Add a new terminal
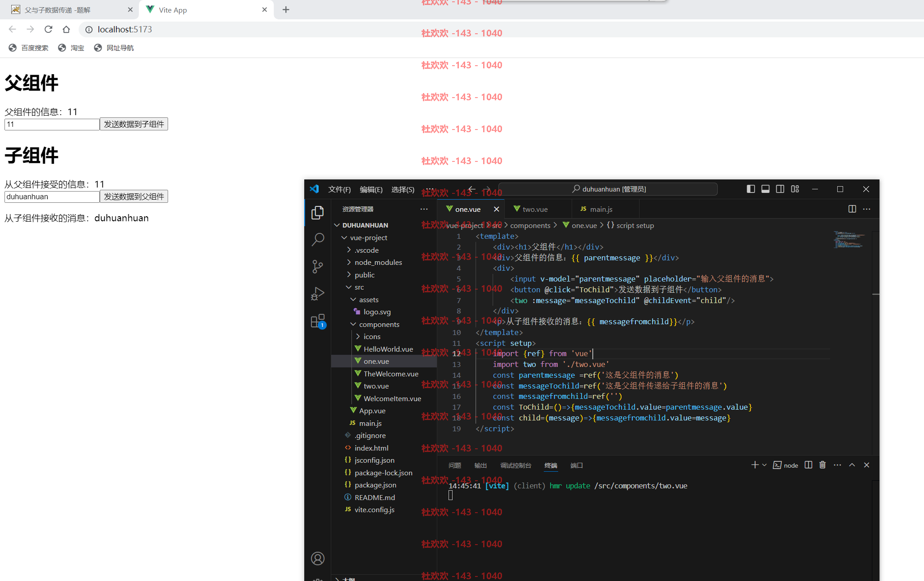Viewport: 924px width, 581px height. point(755,465)
